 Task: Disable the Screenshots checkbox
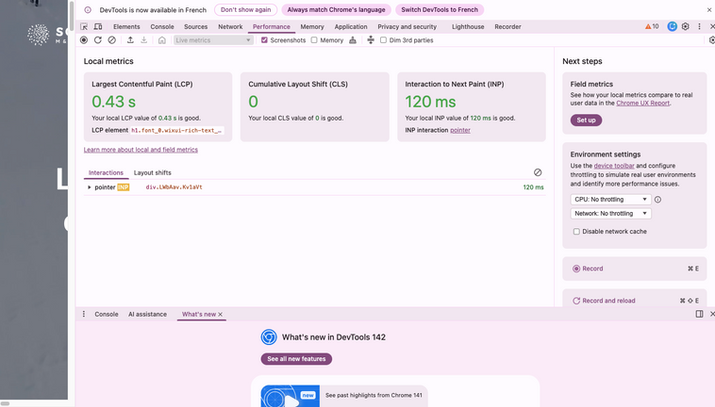click(264, 40)
